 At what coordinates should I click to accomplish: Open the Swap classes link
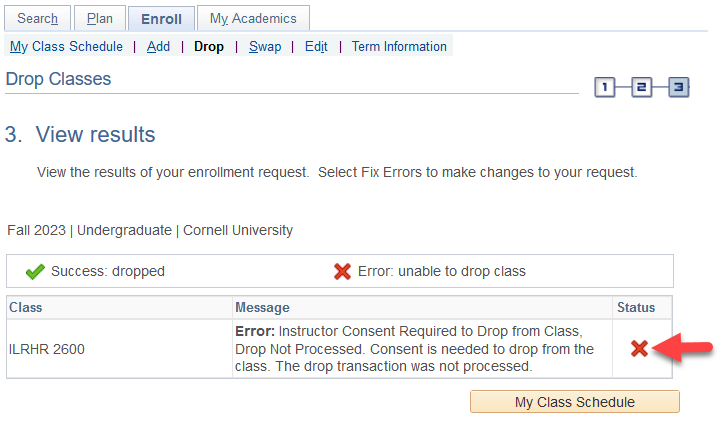coord(265,46)
